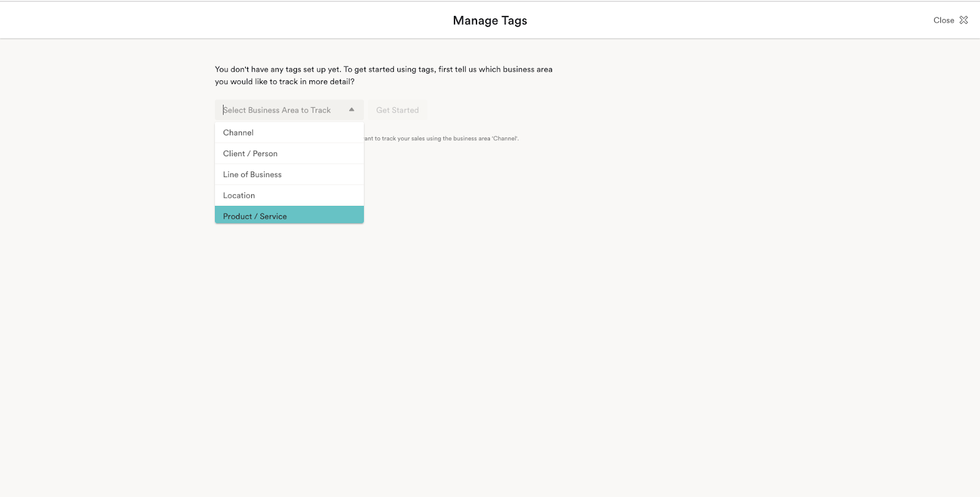Click the word 'Business' in Line of Business
Image resolution: width=980 pixels, height=497 pixels.
pos(266,175)
